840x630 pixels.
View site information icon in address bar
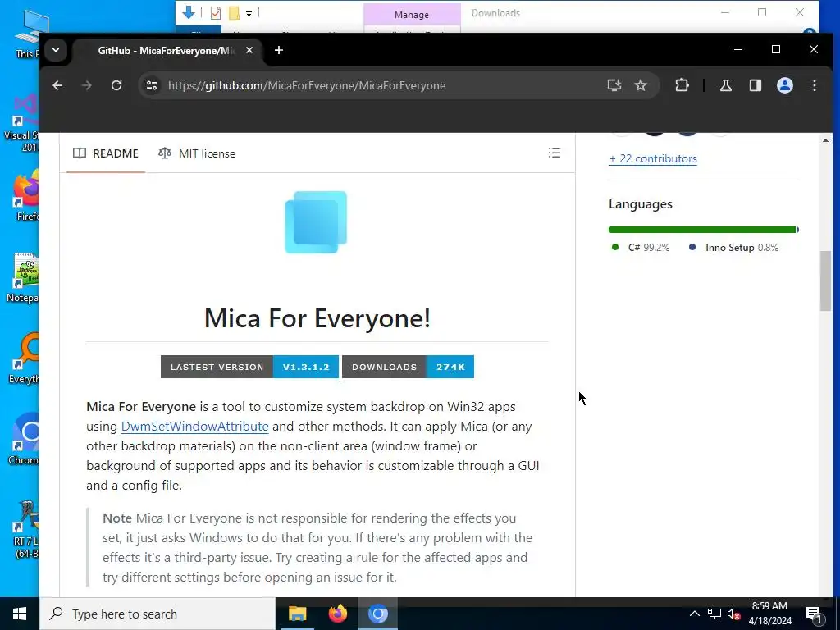pyautogui.click(x=152, y=85)
